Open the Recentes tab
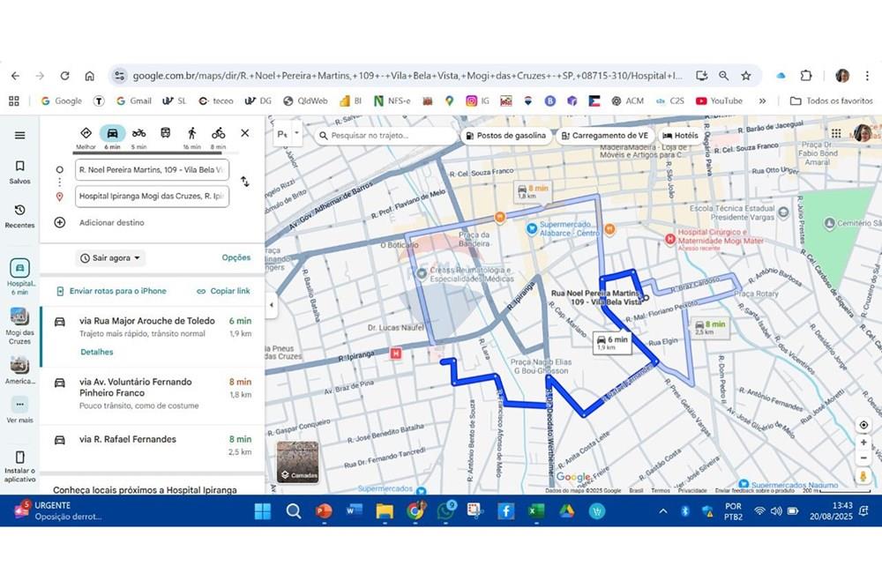The width and height of the screenshot is (882, 588). pos(19,215)
